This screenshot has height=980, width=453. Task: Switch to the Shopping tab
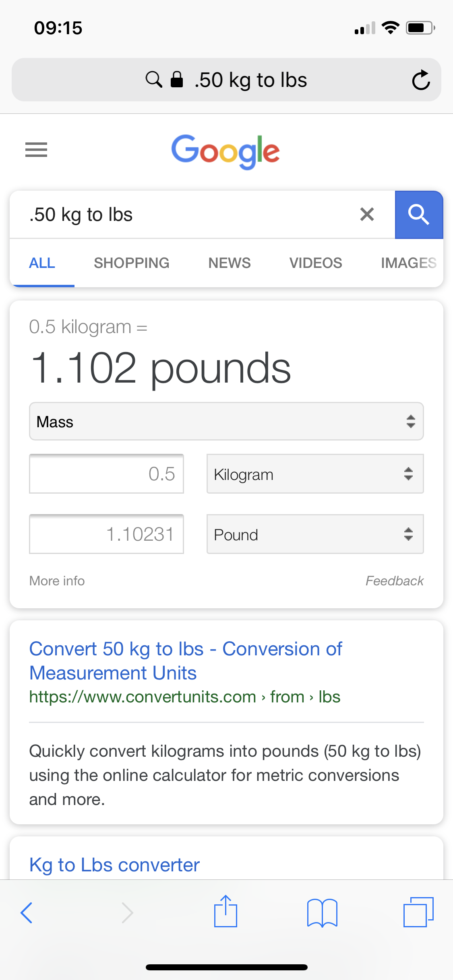[x=132, y=263]
